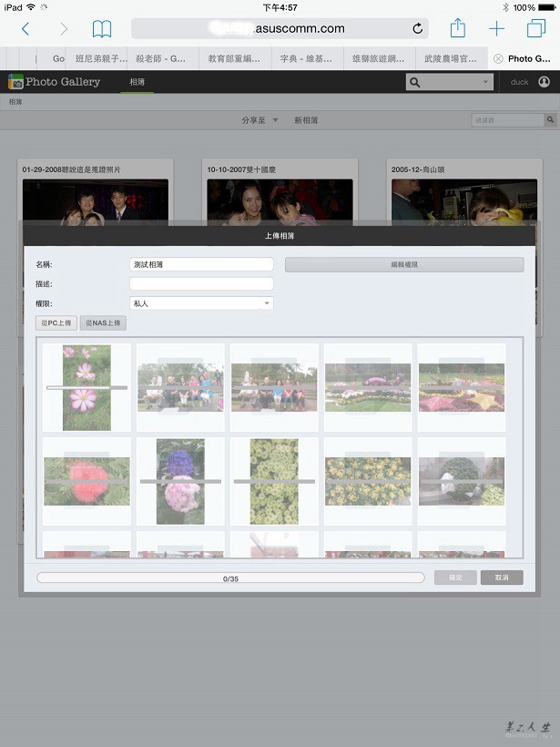Click the 編輯權限 button
This screenshot has height=747, width=560.
pyautogui.click(x=404, y=265)
